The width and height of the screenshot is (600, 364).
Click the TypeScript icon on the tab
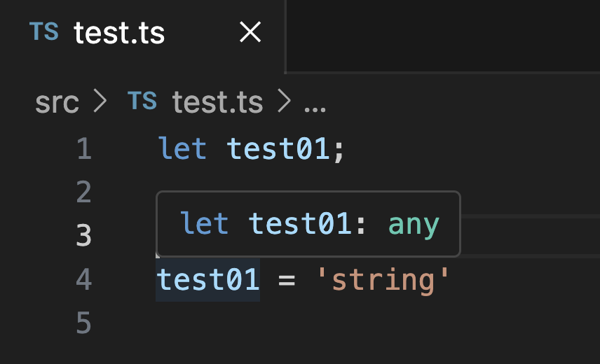(x=44, y=31)
